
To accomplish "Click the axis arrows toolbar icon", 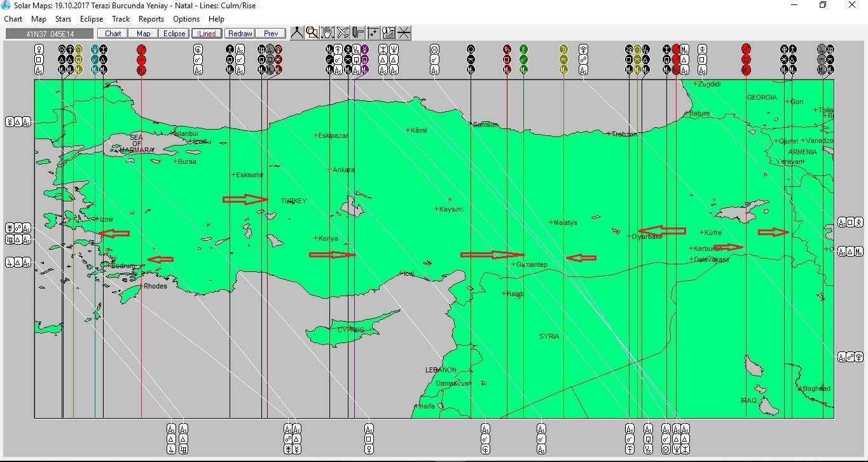I will point(373,33).
